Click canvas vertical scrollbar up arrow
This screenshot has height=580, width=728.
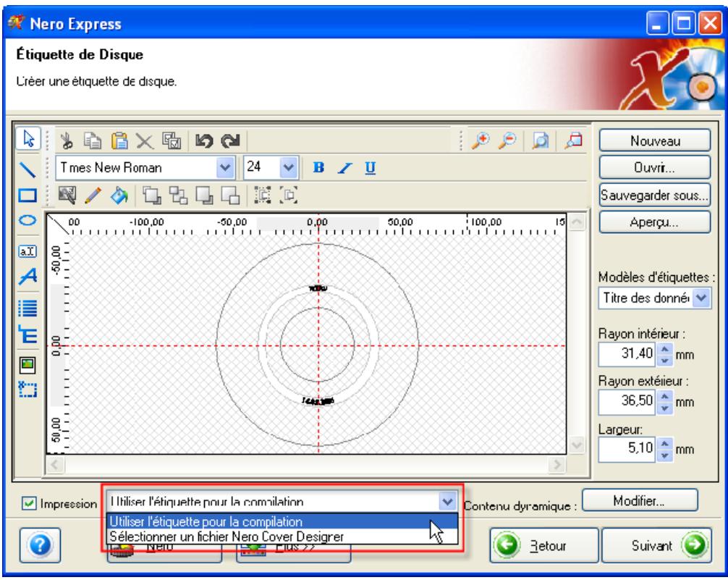click(576, 222)
